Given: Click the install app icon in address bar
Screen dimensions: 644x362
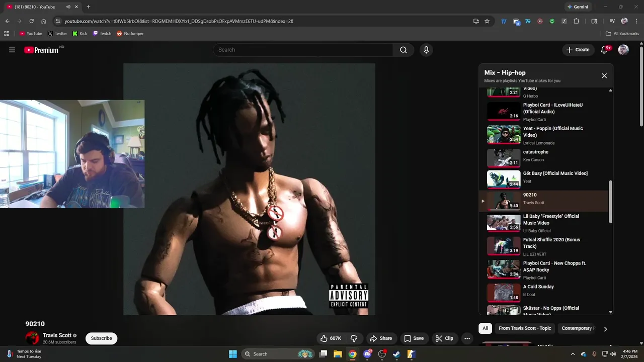Looking at the screenshot, I should point(476,21).
